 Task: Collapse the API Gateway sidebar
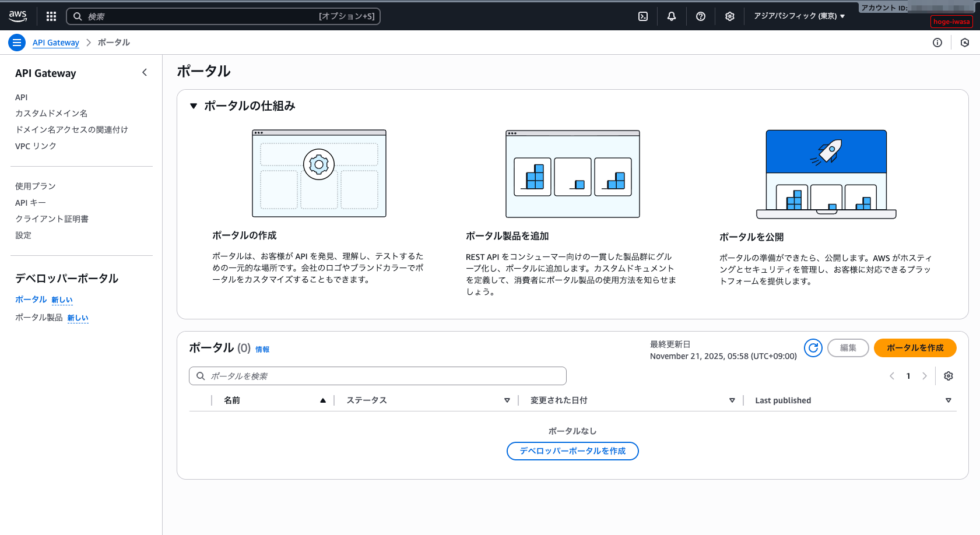tap(145, 73)
